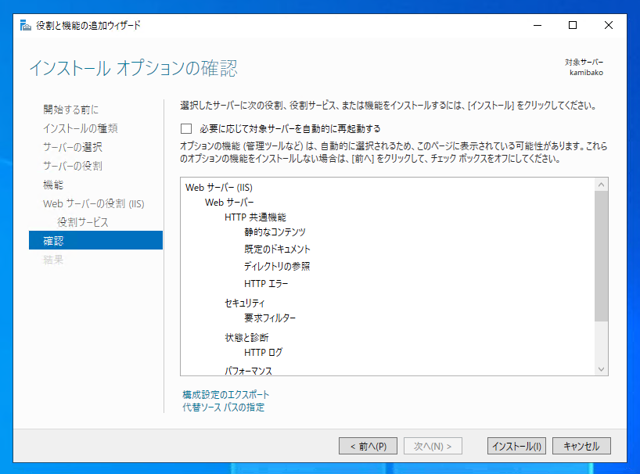640x474 pixels.
Task: Open Web サーバーの役割 (IIS) step
Action: [x=93, y=203]
